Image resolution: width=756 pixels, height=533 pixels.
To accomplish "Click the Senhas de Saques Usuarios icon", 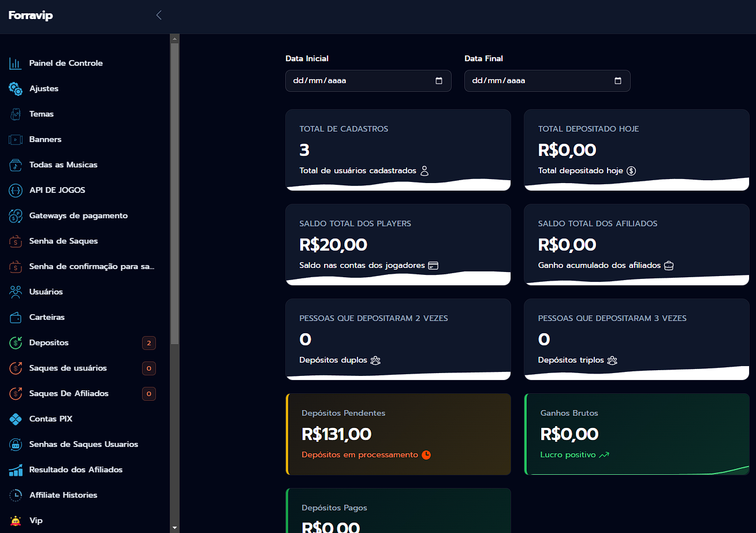I will [x=16, y=444].
